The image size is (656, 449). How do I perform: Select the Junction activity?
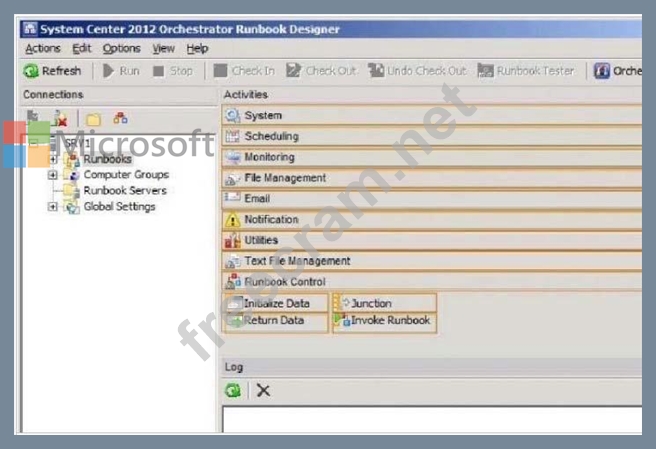(x=384, y=303)
